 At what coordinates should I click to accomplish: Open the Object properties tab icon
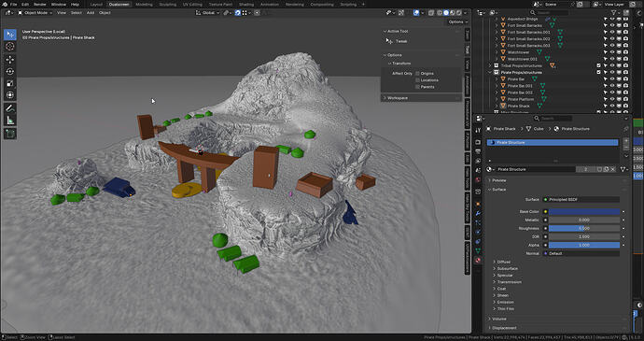[478, 204]
